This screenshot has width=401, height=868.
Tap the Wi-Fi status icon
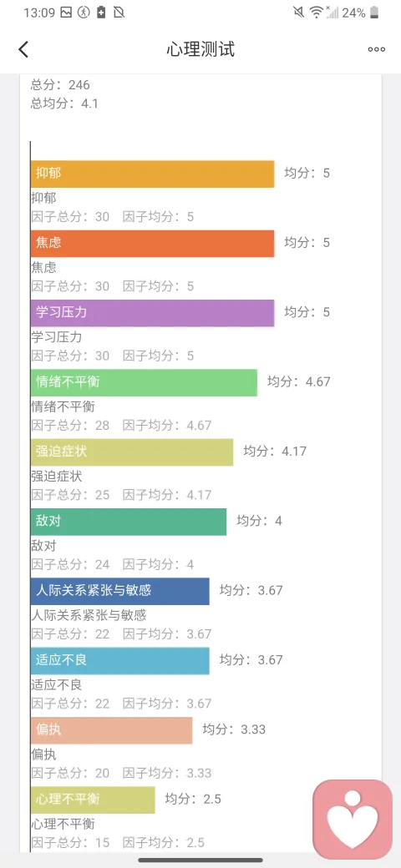(317, 13)
